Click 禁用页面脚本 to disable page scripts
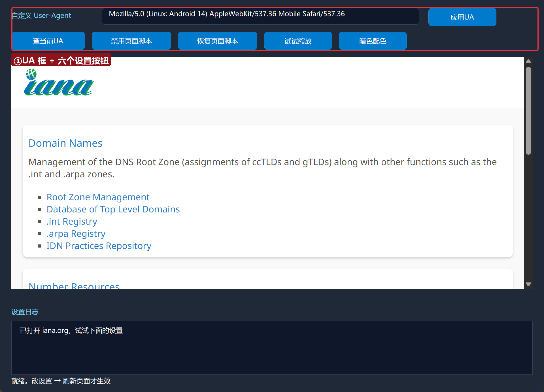This screenshot has width=544, height=392. 131,41
